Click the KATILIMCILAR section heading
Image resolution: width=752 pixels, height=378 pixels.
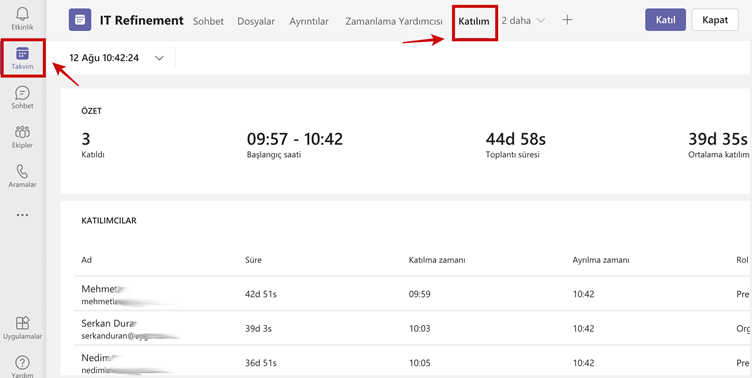109,221
